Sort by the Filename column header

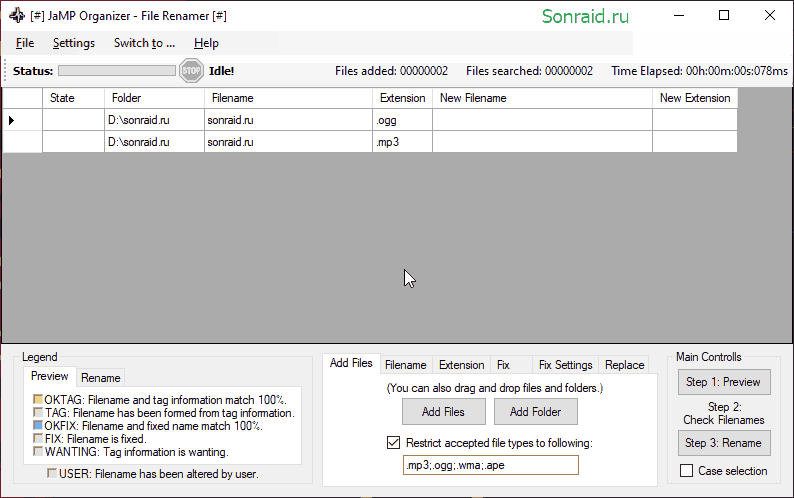289,98
